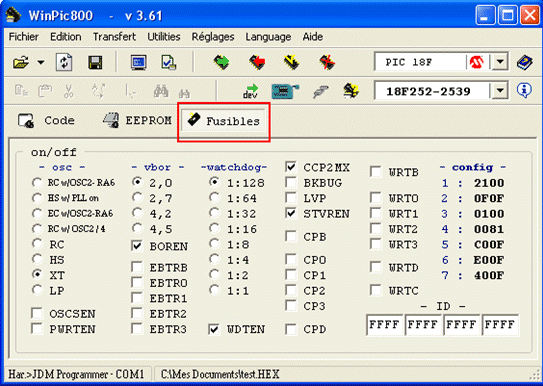
Task: Switch to the Code tab
Action: pos(46,120)
